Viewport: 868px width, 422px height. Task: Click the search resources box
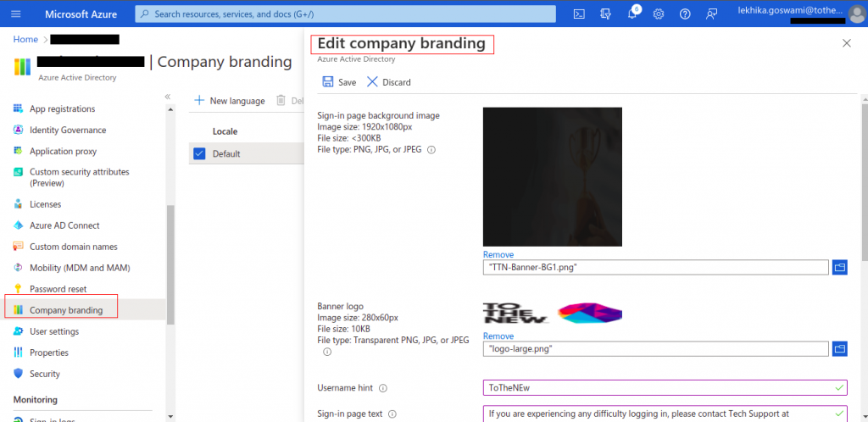346,14
